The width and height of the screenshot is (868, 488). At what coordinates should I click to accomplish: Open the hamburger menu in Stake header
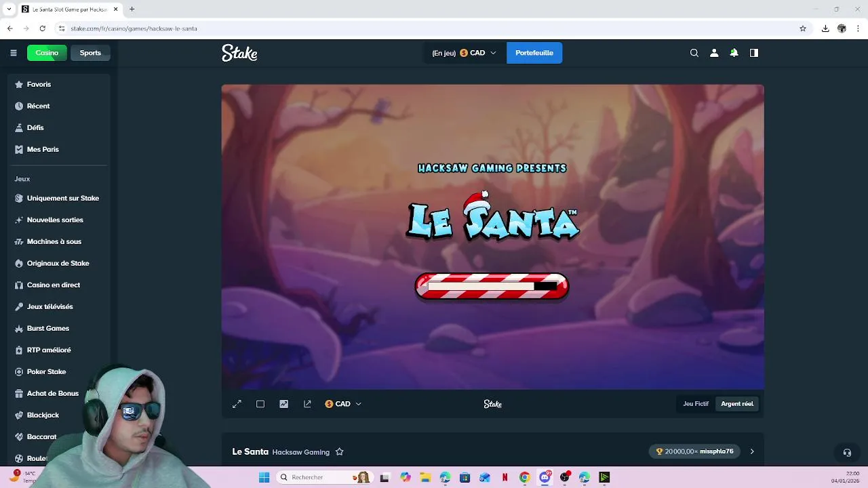13,53
